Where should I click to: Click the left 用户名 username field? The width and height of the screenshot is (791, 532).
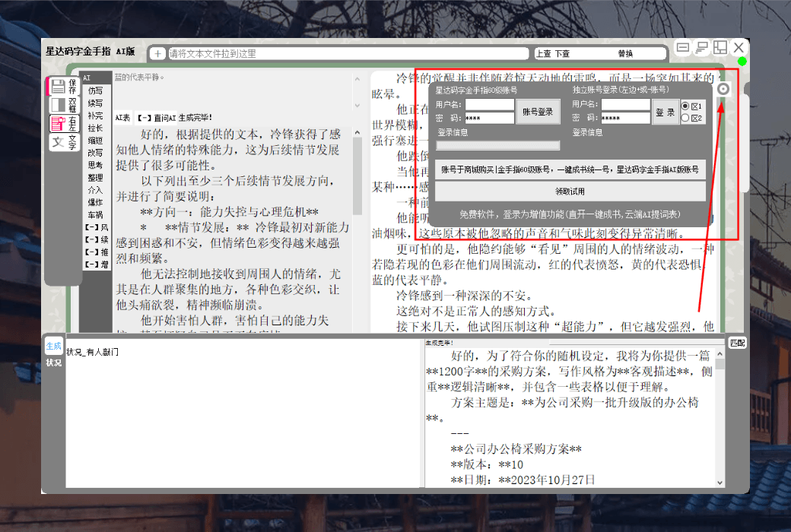489,104
